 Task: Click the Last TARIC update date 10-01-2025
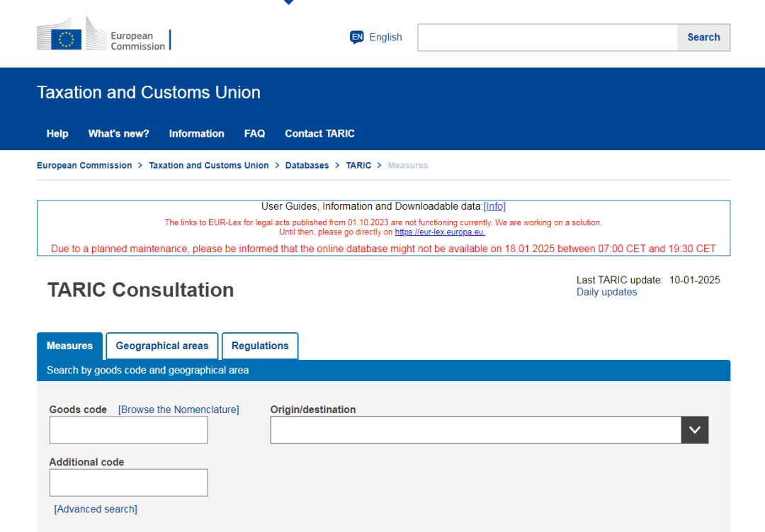click(x=694, y=280)
